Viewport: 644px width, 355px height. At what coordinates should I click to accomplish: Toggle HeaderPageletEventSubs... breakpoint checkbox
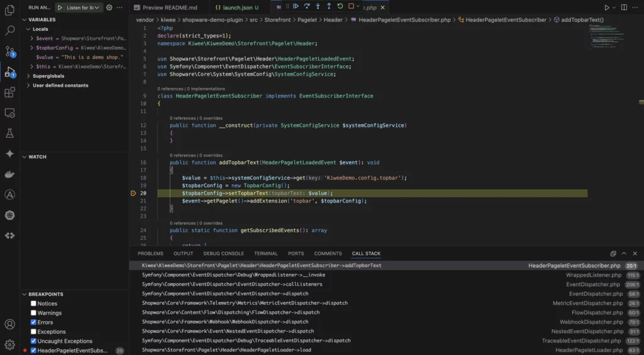click(x=34, y=351)
